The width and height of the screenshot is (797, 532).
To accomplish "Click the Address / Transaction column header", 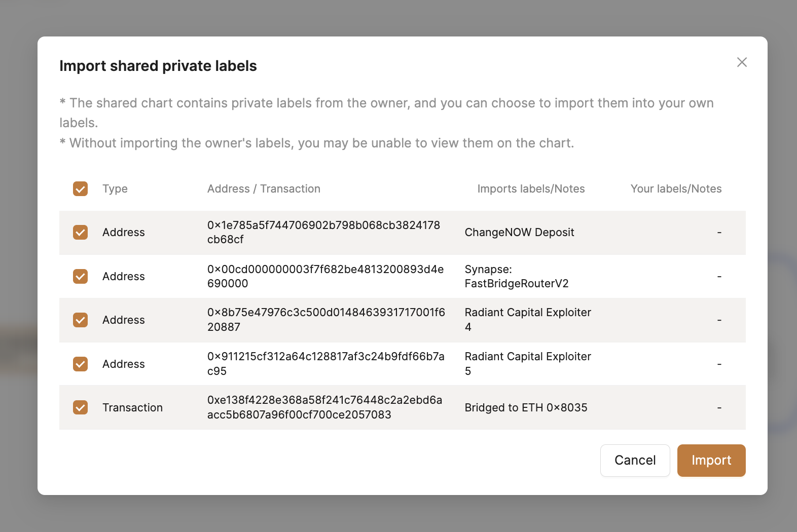I will tap(264, 189).
